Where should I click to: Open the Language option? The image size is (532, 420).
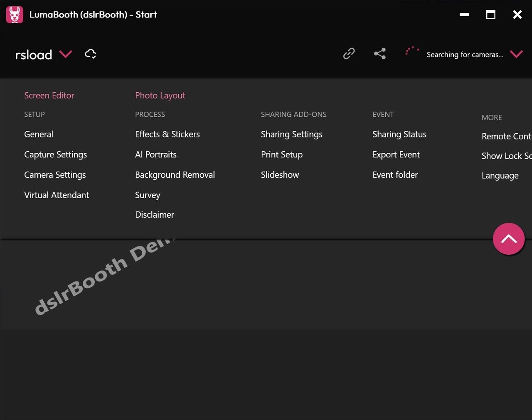[x=500, y=176]
